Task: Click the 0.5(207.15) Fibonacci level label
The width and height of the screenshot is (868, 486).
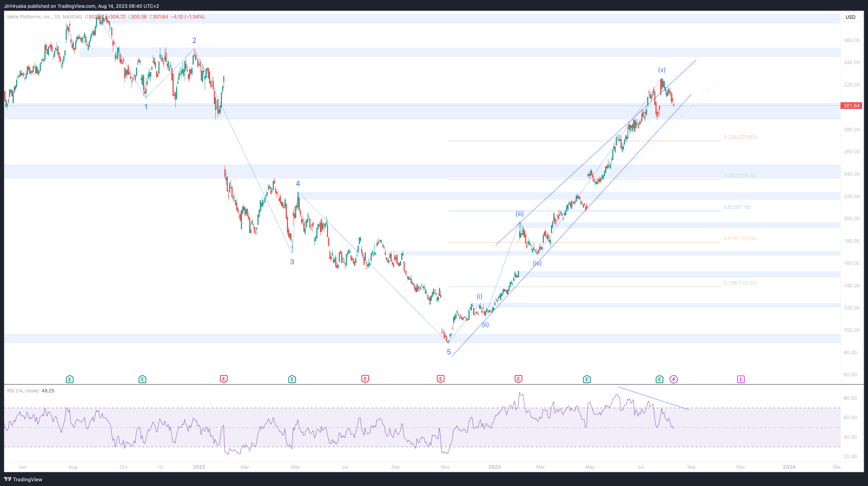Action: (737, 207)
